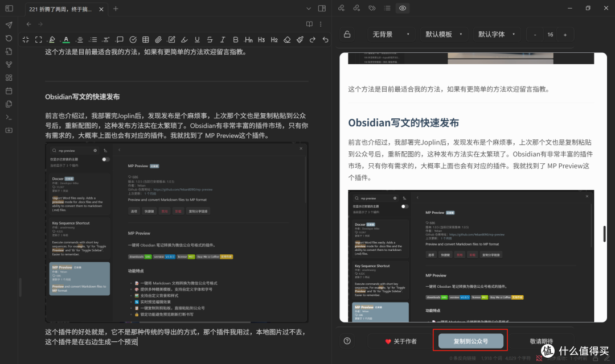Open the graph view icon in left ribbon
This screenshot has height=364, width=615.
coord(9,65)
